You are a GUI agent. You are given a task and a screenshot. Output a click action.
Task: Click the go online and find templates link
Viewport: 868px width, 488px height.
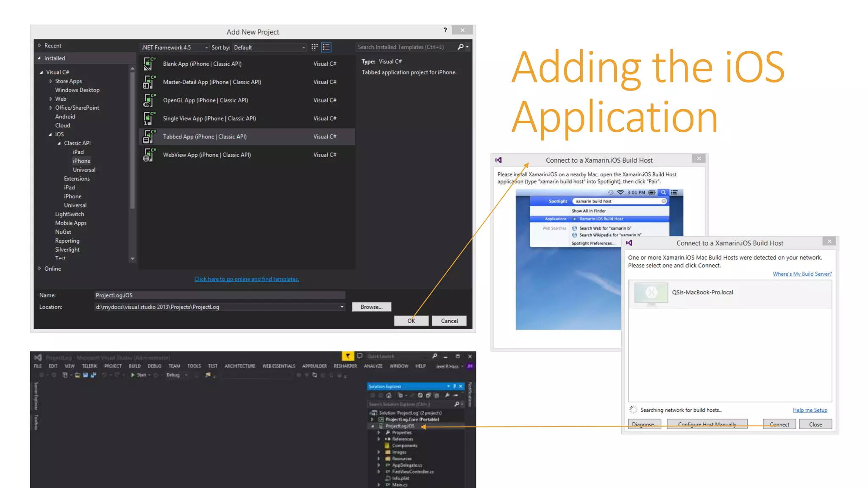coord(247,279)
